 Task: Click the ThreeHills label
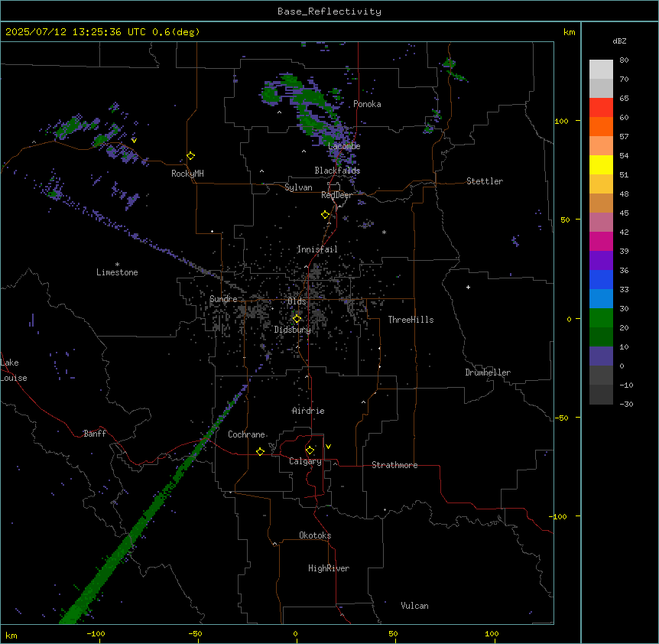tap(411, 320)
